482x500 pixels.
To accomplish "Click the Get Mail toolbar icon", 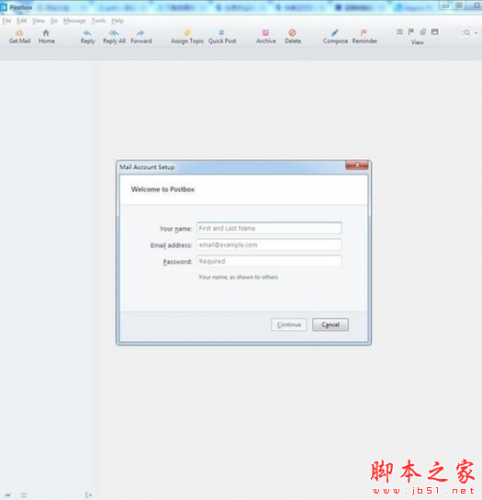I will (x=19, y=33).
